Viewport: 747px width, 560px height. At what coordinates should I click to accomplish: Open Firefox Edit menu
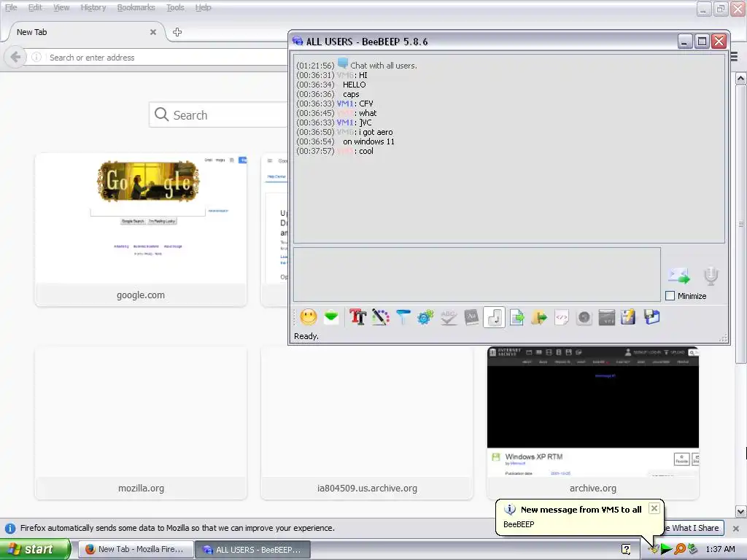[35, 7]
